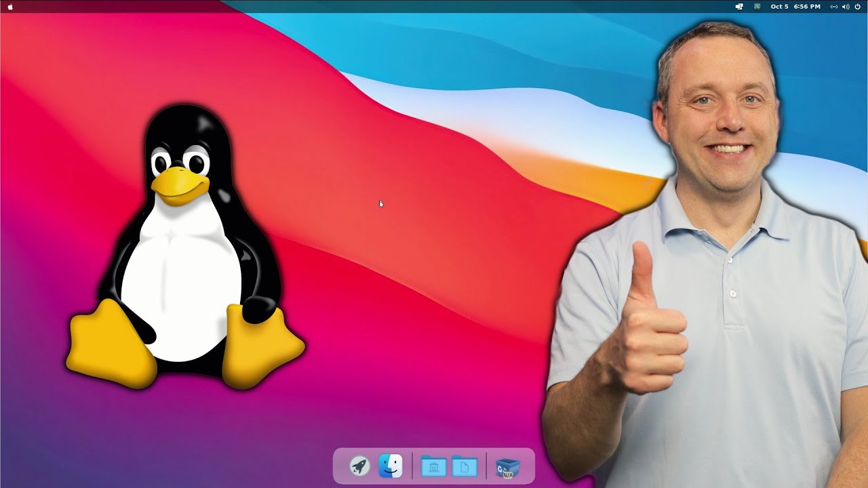Open the recycle bin in the dock

click(x=507, y=467)
